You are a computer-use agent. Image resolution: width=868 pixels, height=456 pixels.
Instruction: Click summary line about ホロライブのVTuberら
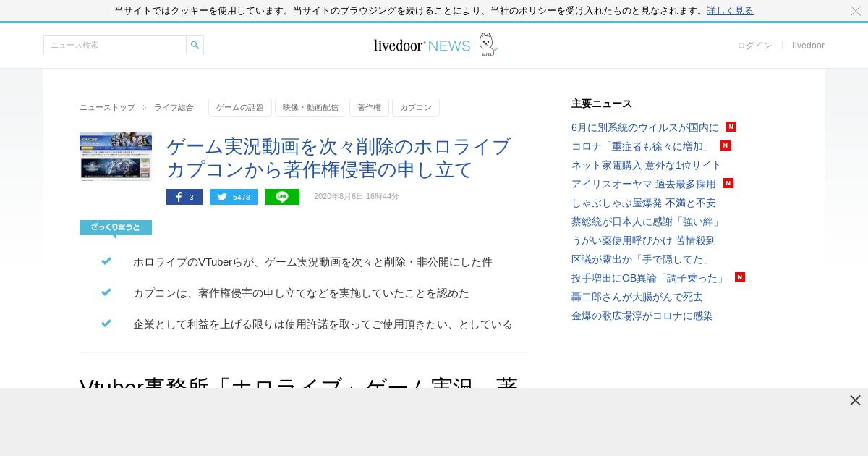(312, 262)
